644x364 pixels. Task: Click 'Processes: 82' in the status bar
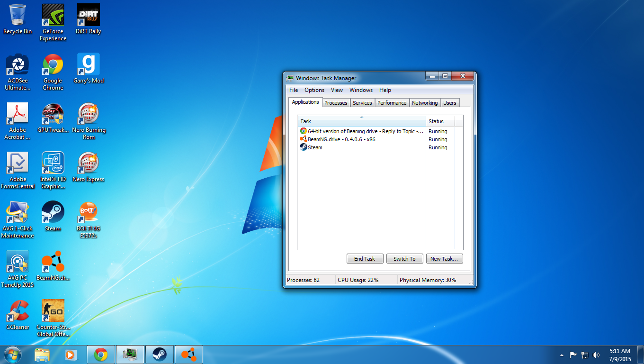pos(304,280)
